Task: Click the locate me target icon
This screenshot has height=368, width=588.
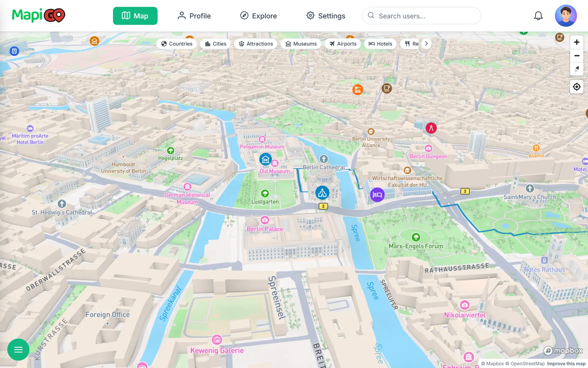Action: coord(577,87)
